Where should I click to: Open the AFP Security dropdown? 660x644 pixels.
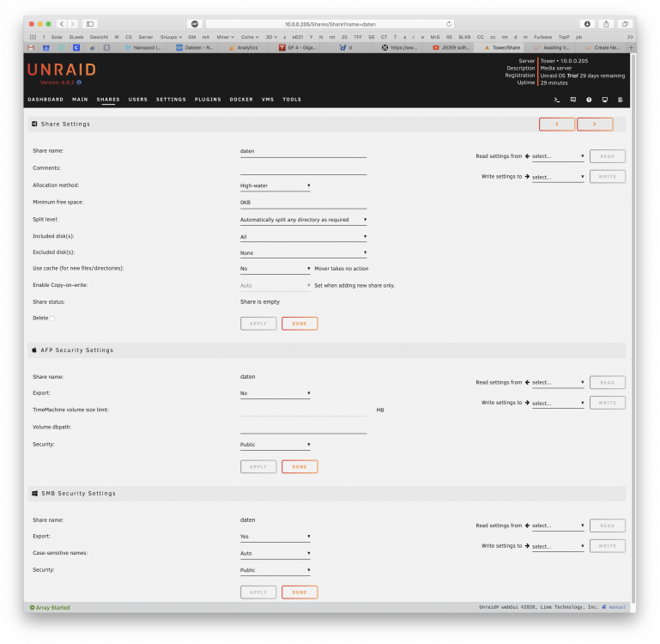pyautogui.click(x=276, y=445)
